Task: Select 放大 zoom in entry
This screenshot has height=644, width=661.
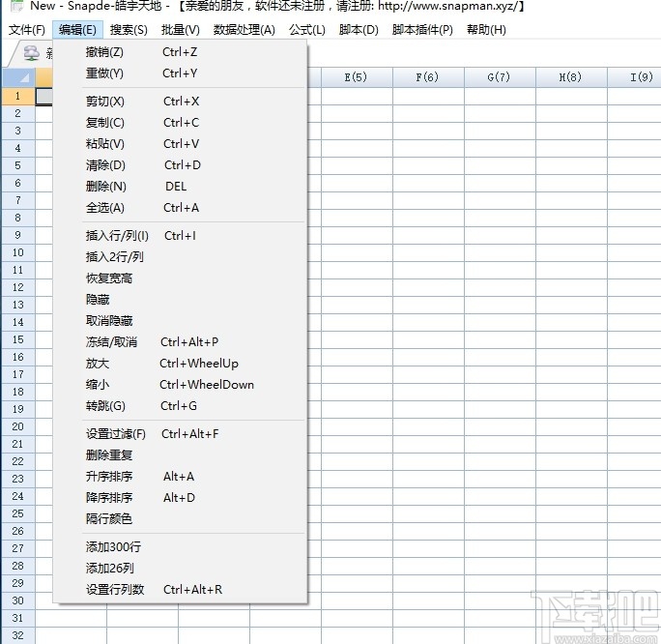Action: coord(181,364)
